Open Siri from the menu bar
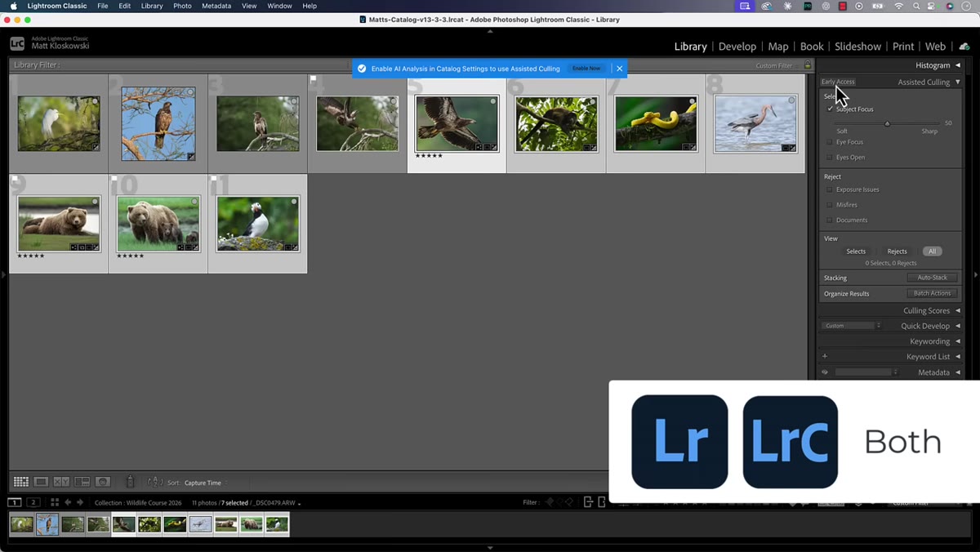This screenshot has height=552, width=980. click(x=950, y=6)
